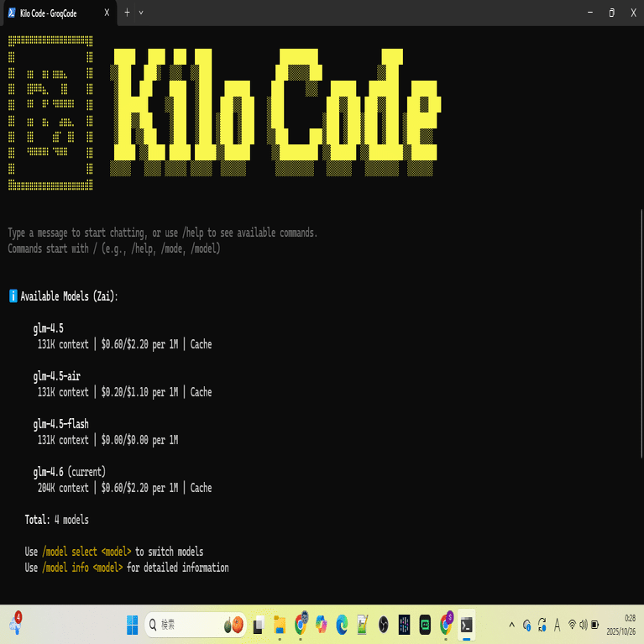Click the taskbar search box
644x644 pixels.
pyautogui.click(x=196, y=625)
